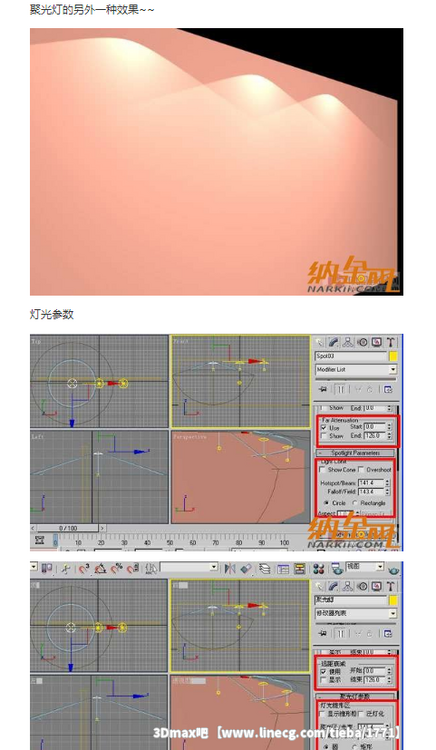
Task: Open the Named Selection Sets combo box
Action: (189, 567)
